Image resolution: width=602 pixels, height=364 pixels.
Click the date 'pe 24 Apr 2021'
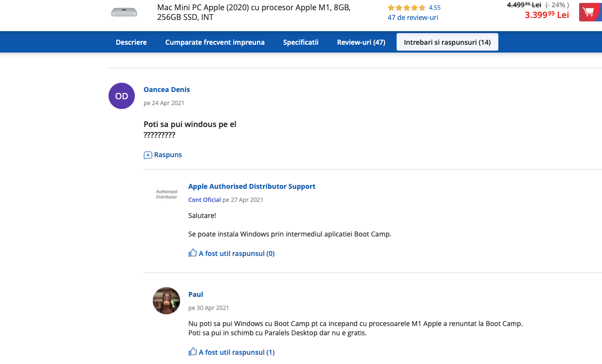coord(164,103)
